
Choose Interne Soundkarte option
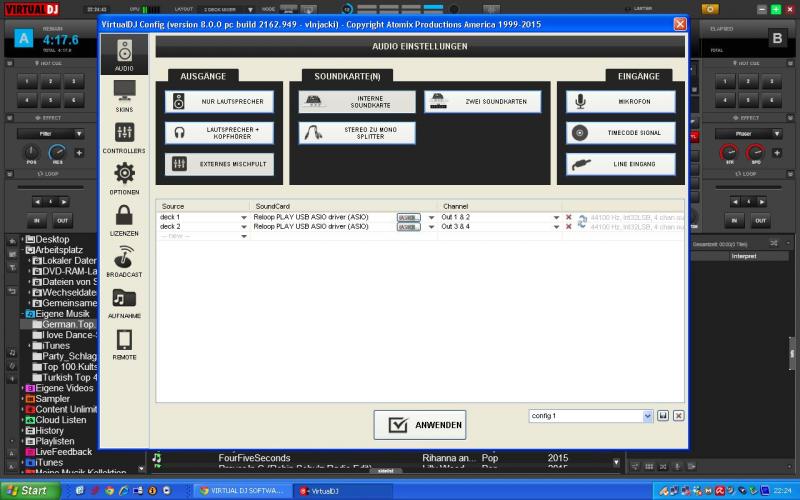pos(357,102)
